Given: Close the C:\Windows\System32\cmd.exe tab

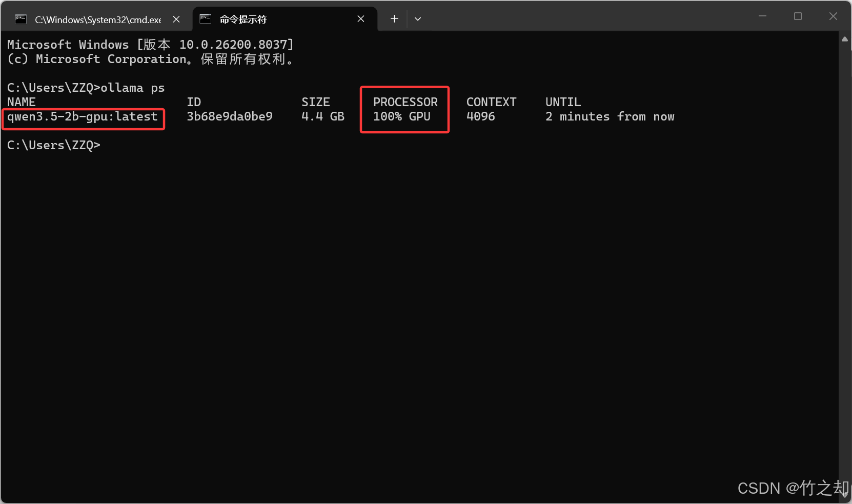Looking at the screenshot, I should point(176,19).
